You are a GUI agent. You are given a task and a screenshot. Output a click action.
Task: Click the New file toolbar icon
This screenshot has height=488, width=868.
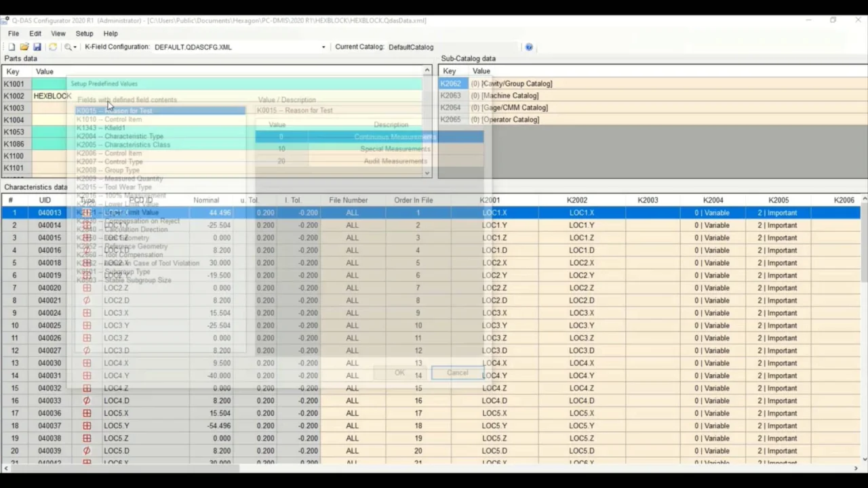click(x=12, y=47)
